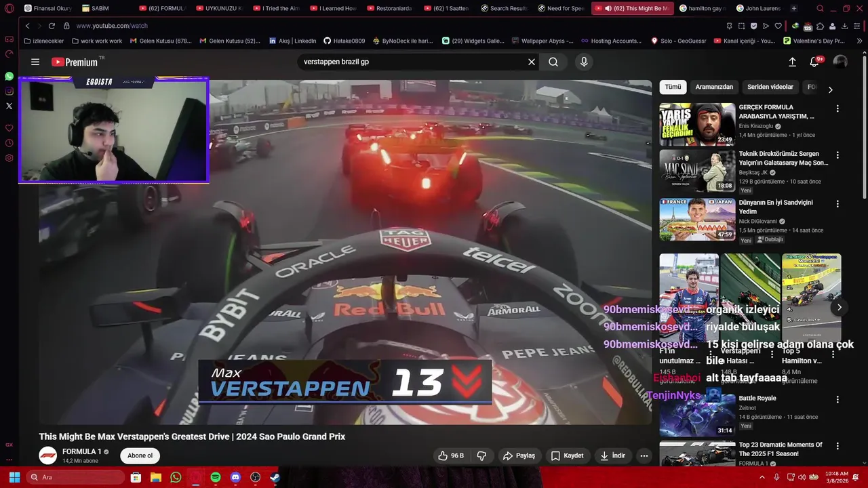
Task: Switch to the Search Results tab
Action: pos(505,8)
